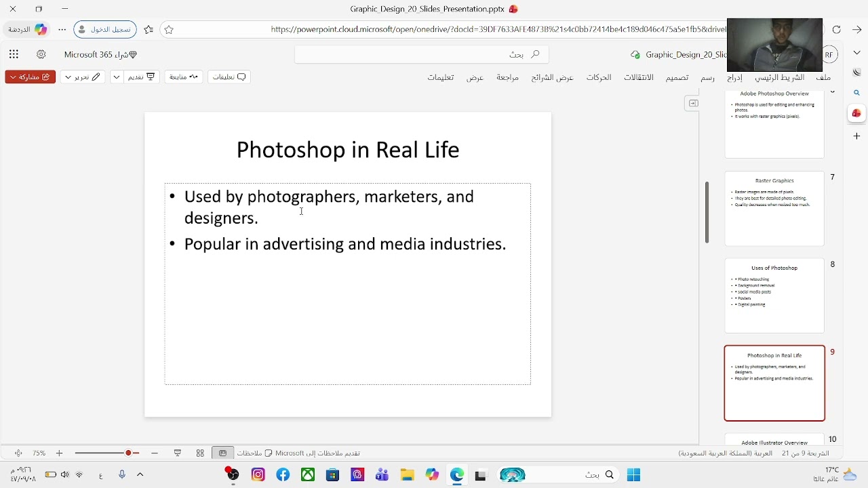Select slide 9 Photoshop in Real Life thumbnail
The image size is (868, 488).
tap(774, 384)
